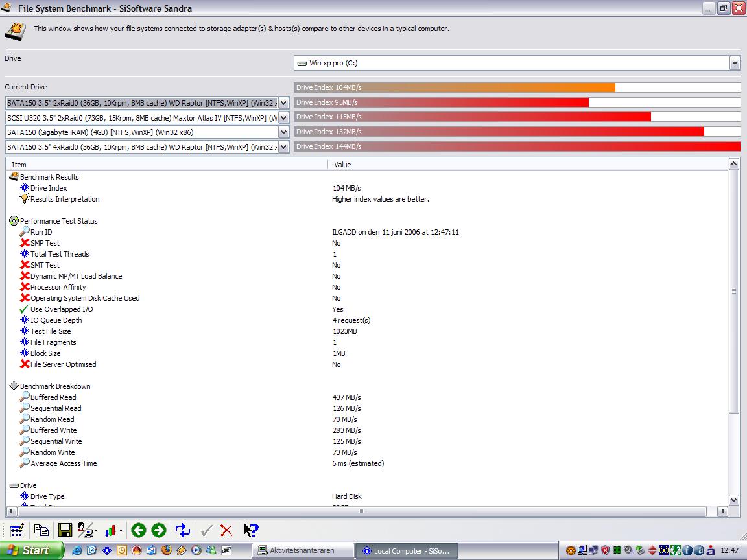747x560 pixels.
Task: Click the grey check mark toolbar icon
Action: (x=207, y=530)
